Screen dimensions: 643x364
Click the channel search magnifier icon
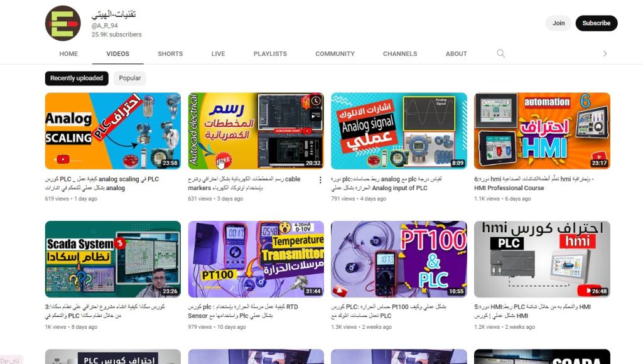[x=500, y=53]
